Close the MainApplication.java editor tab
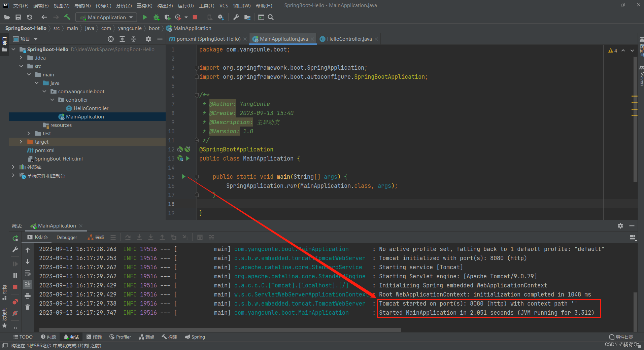 click(312, 39)
